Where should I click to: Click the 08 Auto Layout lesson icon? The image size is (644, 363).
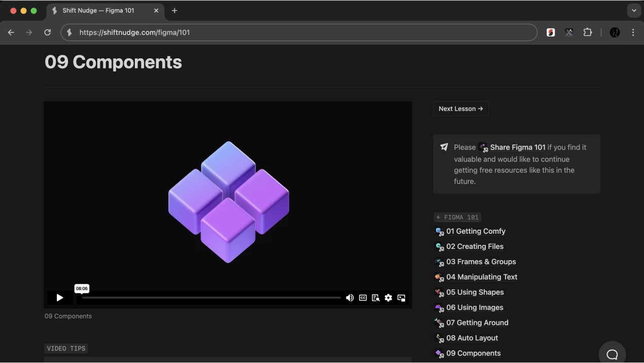[x=440, y=338]
